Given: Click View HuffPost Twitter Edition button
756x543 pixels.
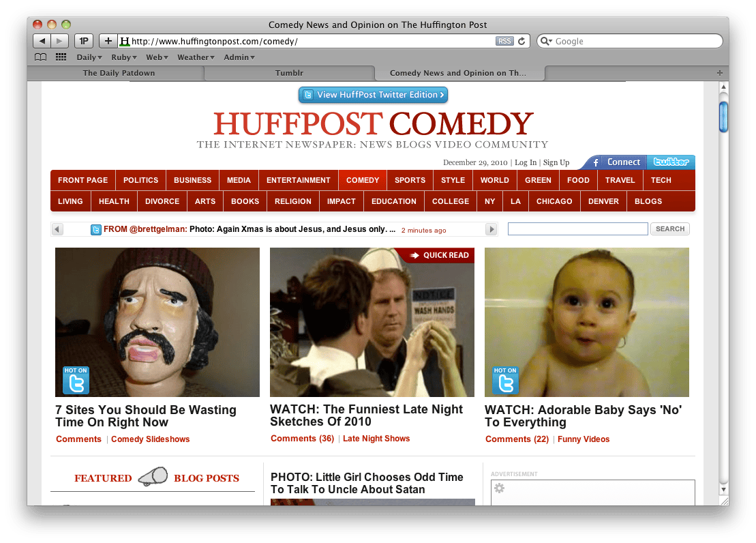Looking at the screenshot, I should (x=373, y=95).
